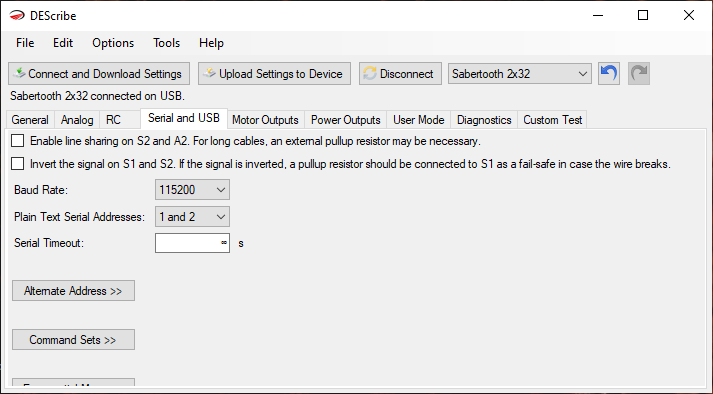Viewport: 713px width, 394px height.
Task: Toggle invert signal on S1 and S2
Action: (18, 164)
